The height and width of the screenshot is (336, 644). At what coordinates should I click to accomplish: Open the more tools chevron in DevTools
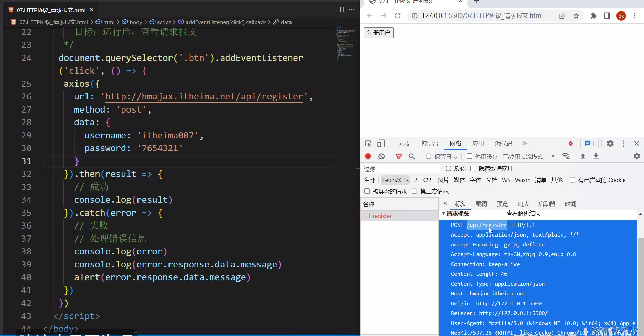[x=524, y=143]
